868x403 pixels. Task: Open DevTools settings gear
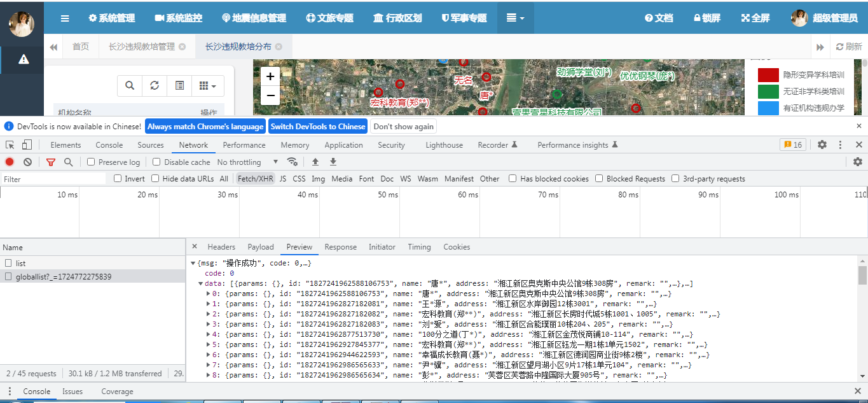tap(822, 145)
